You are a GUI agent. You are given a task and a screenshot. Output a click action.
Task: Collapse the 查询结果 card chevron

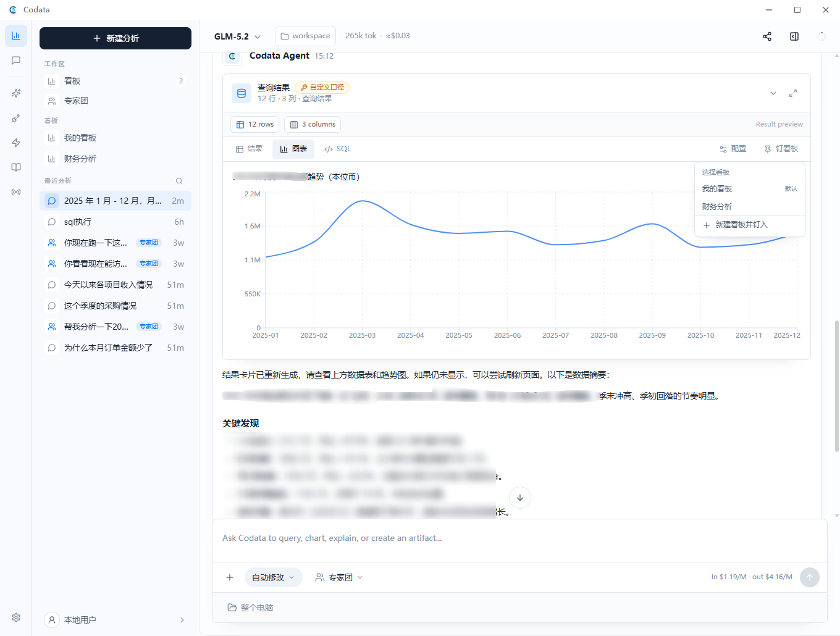pyautogui.click(x=773, y=93)
